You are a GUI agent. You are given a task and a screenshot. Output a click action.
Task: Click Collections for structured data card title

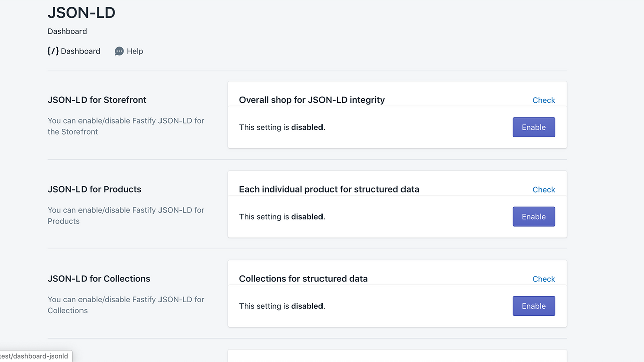coord(303,279)
